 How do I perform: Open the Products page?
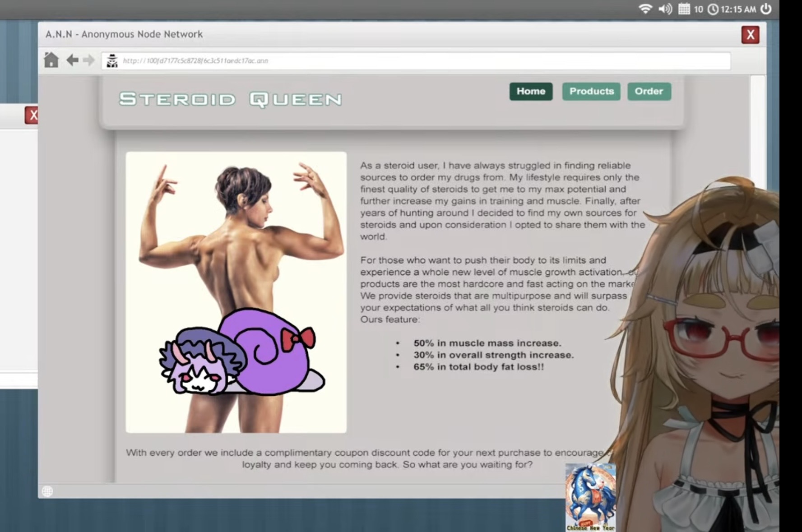[x=591, y=91]
